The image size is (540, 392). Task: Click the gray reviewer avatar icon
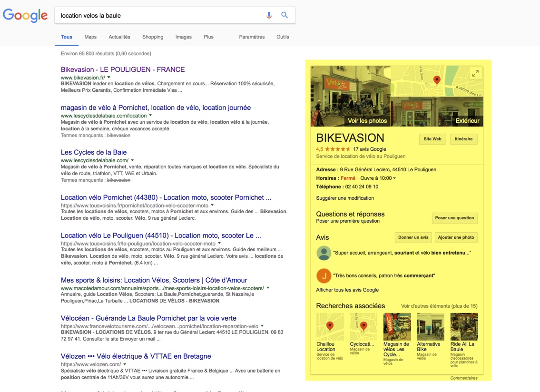tap(324, 253)
